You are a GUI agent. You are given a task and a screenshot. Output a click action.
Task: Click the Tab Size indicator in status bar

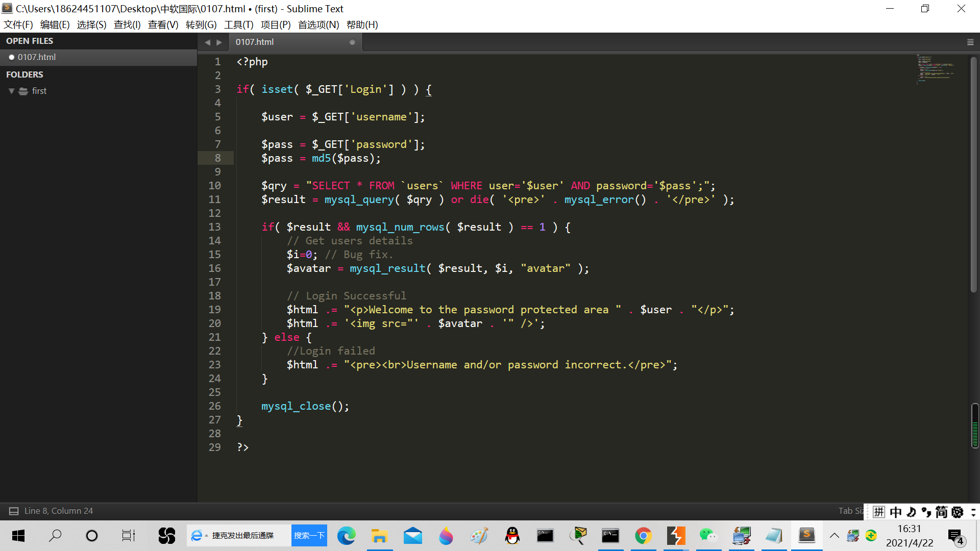pyautogui.click(x=850, y=511)
